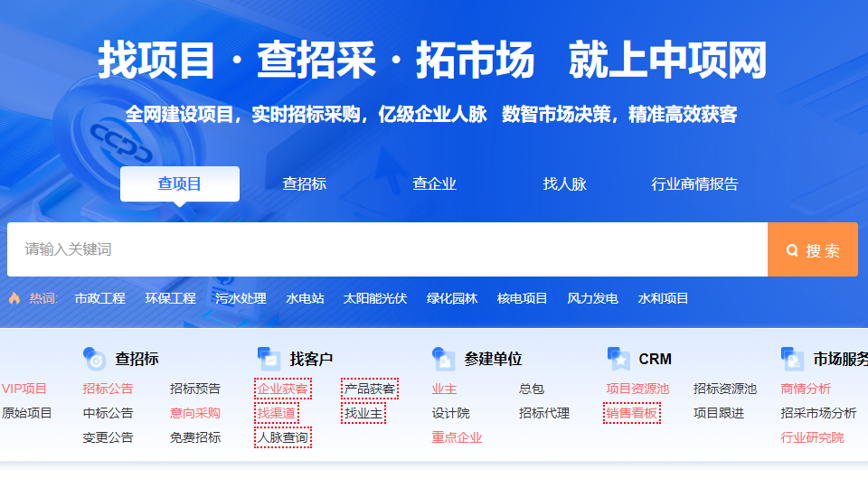Open the 招标公告 link
Image resolution: width=868 pixels, height=488 pixels.
[x=108, y=389]
